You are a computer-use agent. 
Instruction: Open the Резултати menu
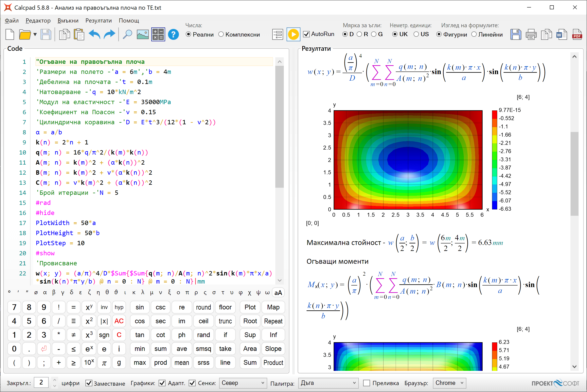98,21
